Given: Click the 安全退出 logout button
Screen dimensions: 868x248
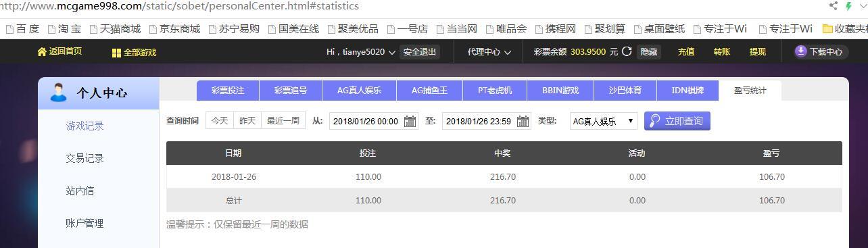Looking at the screenshot, I should coord(420,52).
